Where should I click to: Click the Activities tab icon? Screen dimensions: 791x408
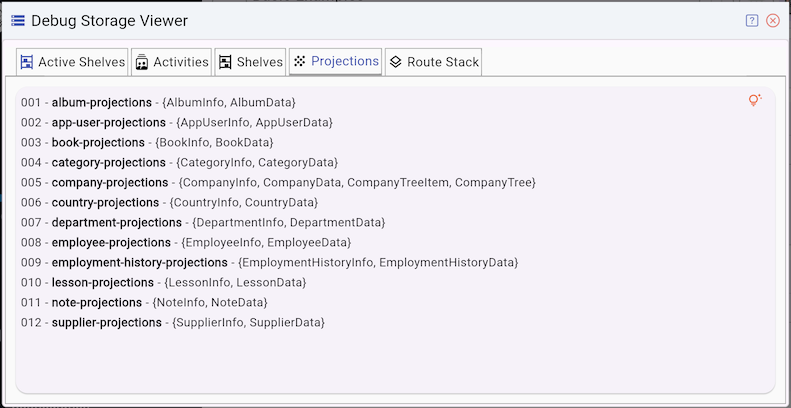[143, 62]
